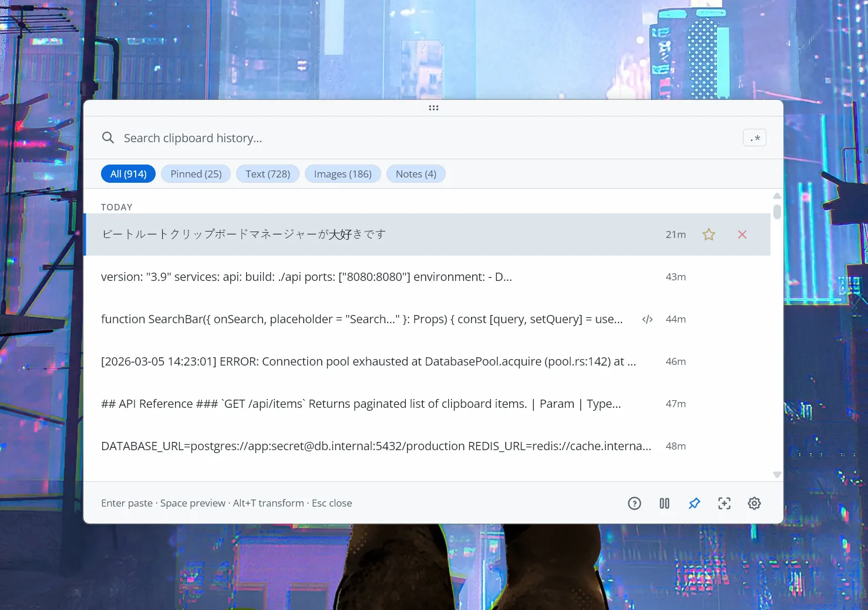Select the ERROR Connection pool entry

(x=368, y=361)
